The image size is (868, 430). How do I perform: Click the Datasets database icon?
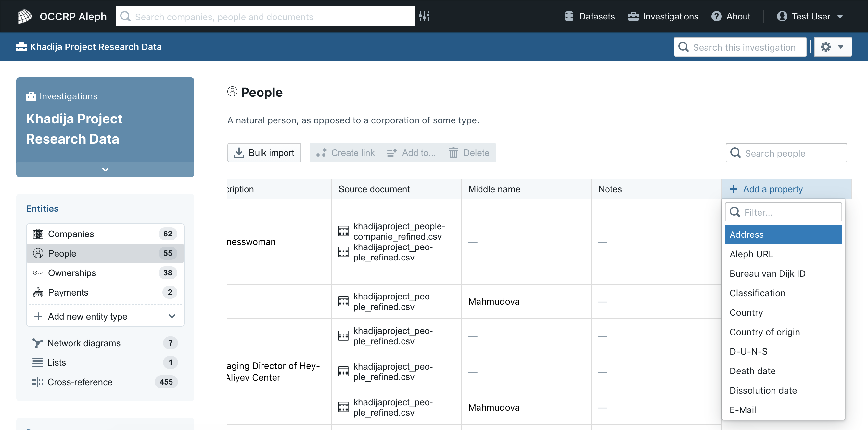point(569,16)
